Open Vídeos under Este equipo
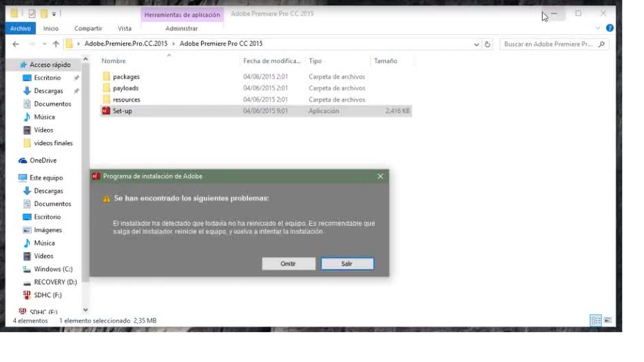 [43, 256]
